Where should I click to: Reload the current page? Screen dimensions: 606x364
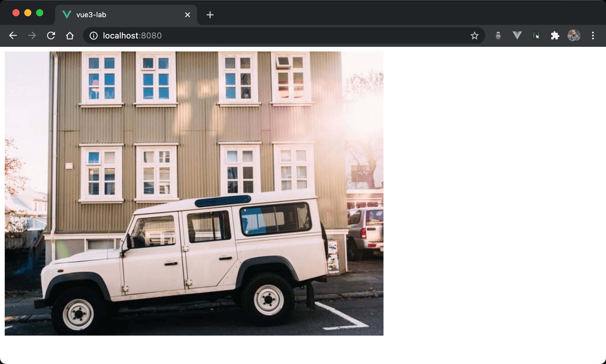51,36
